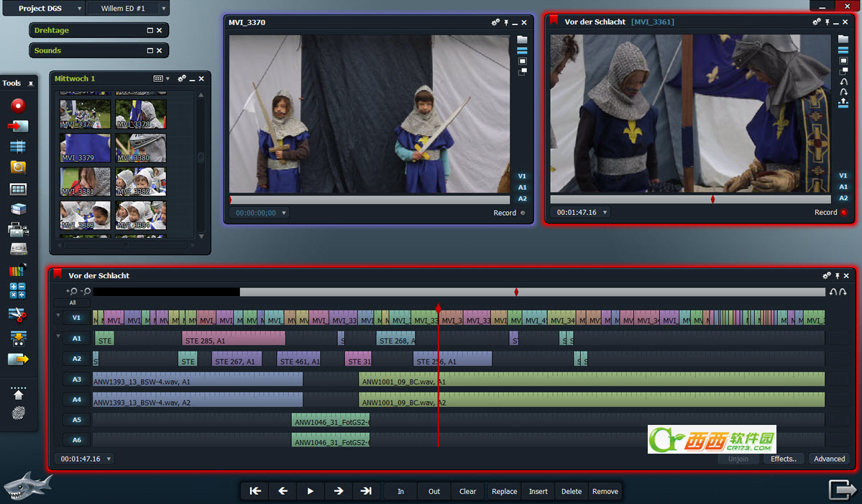
Task: Open the Import tool with red arrow
Action: click(18, 127)
